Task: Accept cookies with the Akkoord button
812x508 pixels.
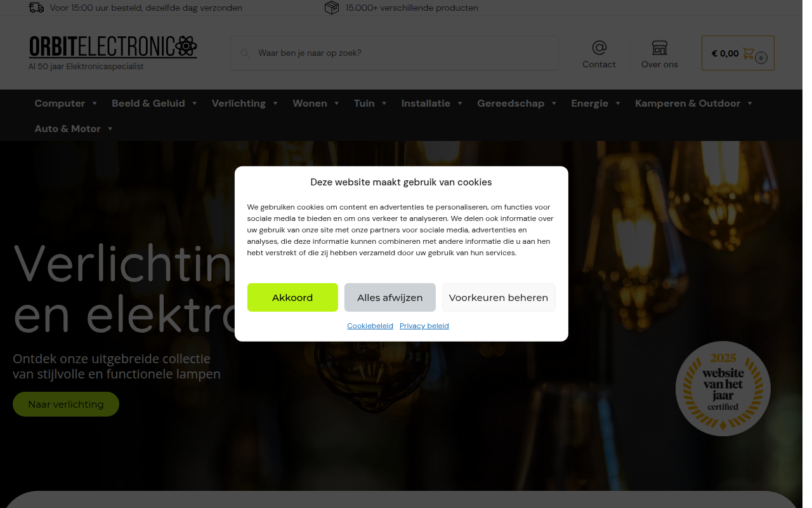Action: pos(292,297)
